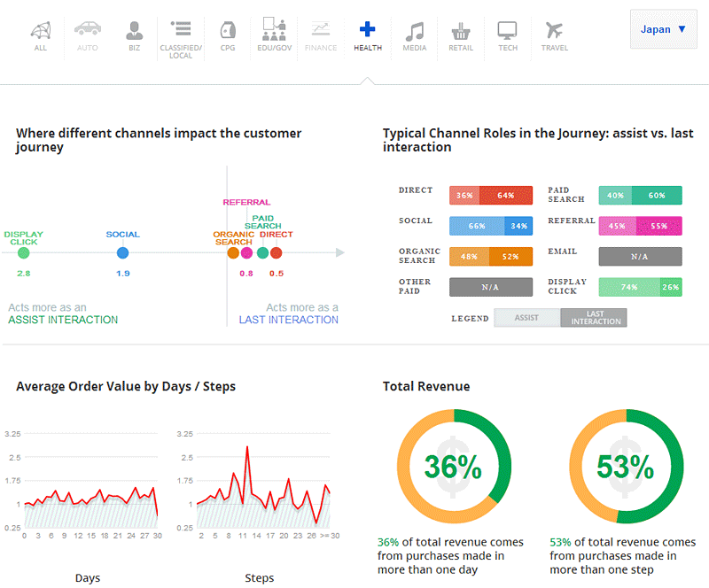Screen dimensions: 709x588
Task: Click Referral 55% last interaction segment
Action: point(659,226)
